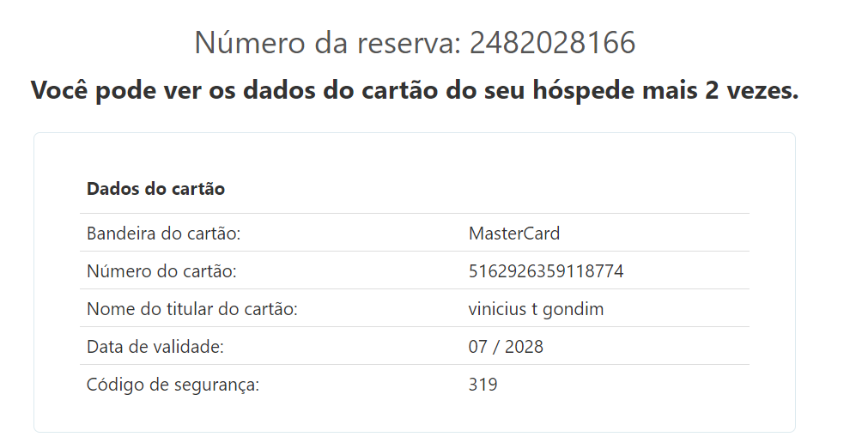
Task: Click the 'Número da reserva' heading label
Action: coord(328,42)
